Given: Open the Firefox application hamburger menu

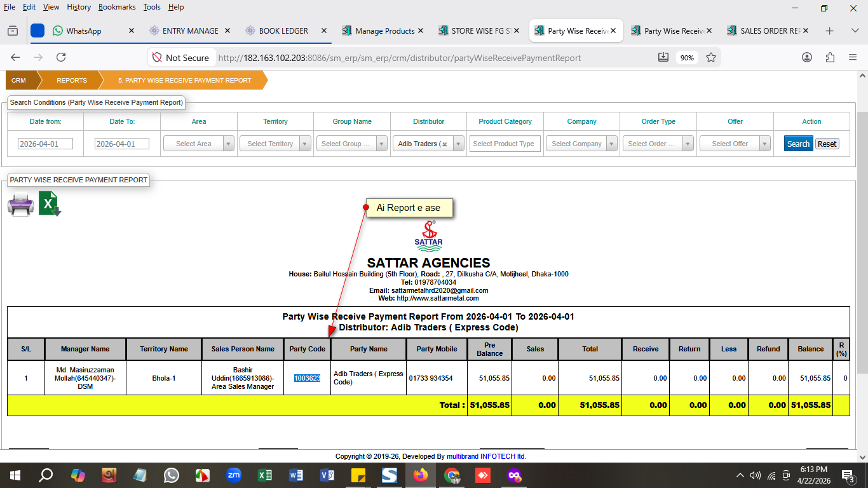Looking at the screenshot, I should 853,57.
